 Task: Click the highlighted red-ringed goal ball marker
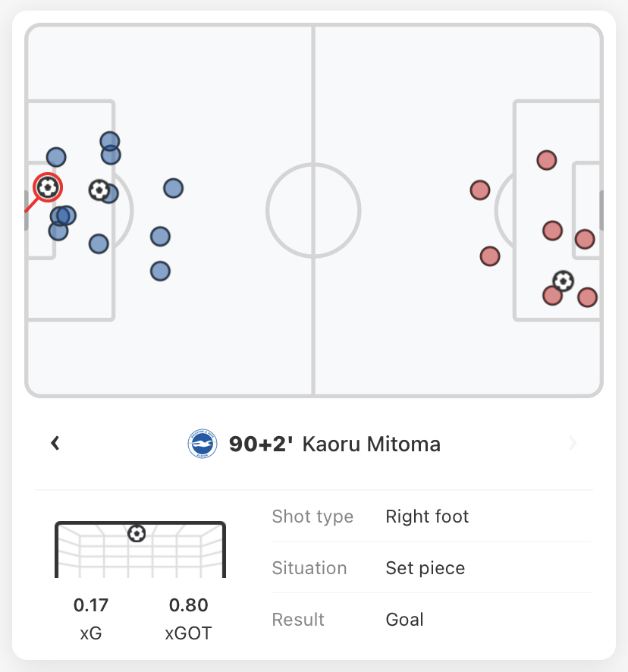[48, 187]
